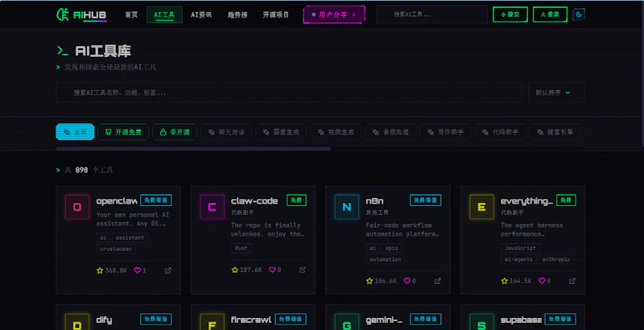This screenshot has height=330, width=644.
Task: Open the n8n tool title
Action: [x=374, y=201]
